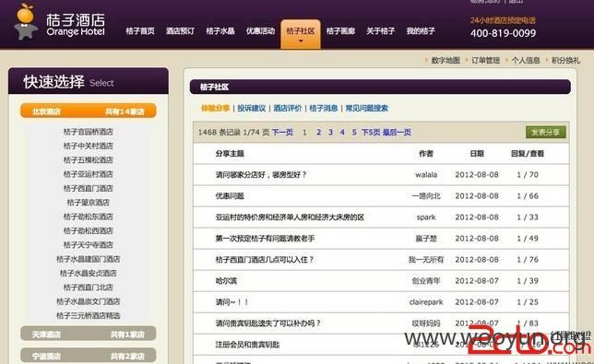Select 桔子水晶建国门酒店 in the sidebar
The width and height of the screenshot is (594, 364).
pos(89,259)
